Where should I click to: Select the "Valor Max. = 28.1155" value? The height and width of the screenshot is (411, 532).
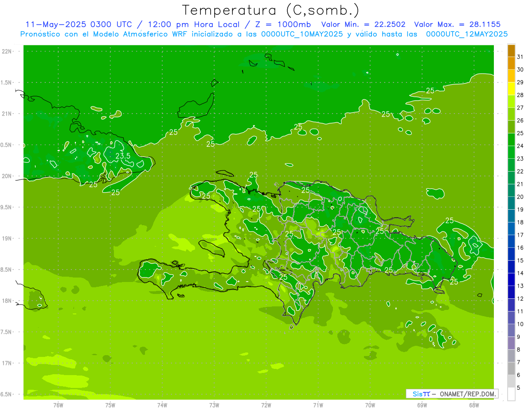tap(457, 24)
